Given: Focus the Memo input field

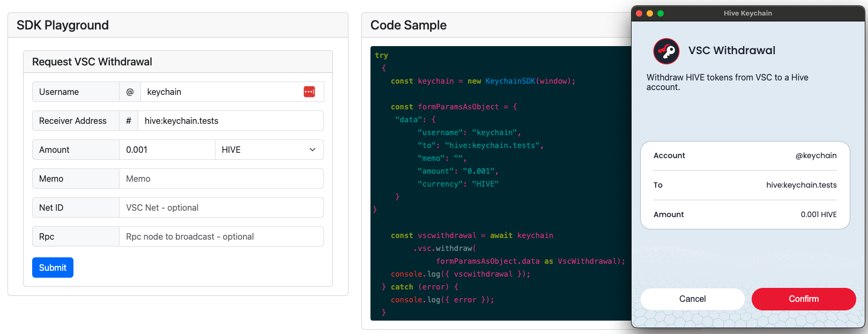Looking at the screenshot, I should (x=221, y=179).
